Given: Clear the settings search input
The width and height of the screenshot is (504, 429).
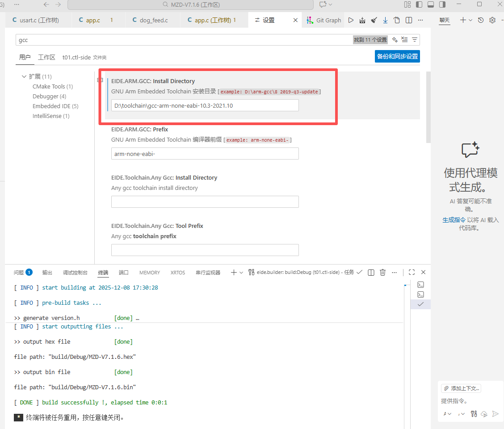Looking at the screenshot, I should click(404, 40).
